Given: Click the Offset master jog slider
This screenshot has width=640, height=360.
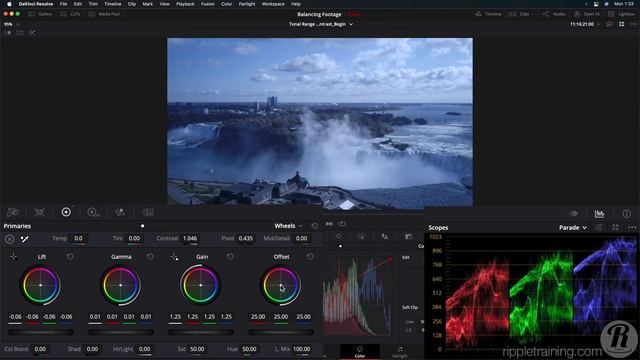Looking at the screenshot, I should coord(281,332).
